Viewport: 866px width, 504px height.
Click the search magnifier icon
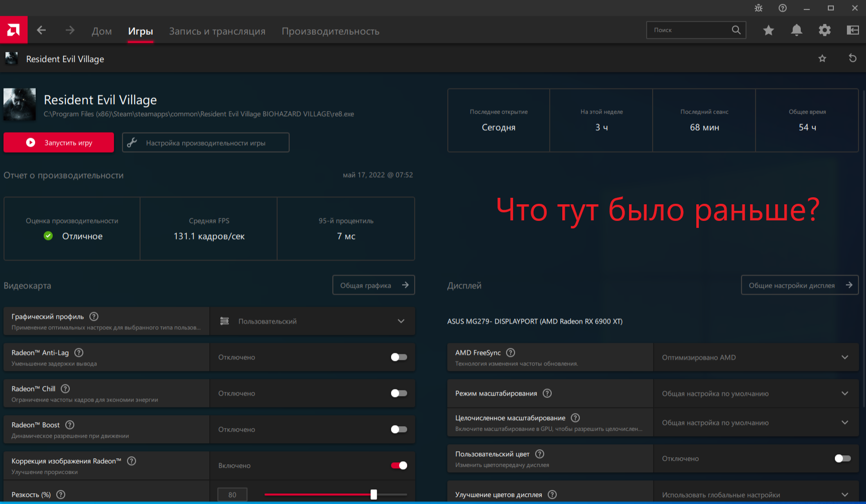point(736,30)
